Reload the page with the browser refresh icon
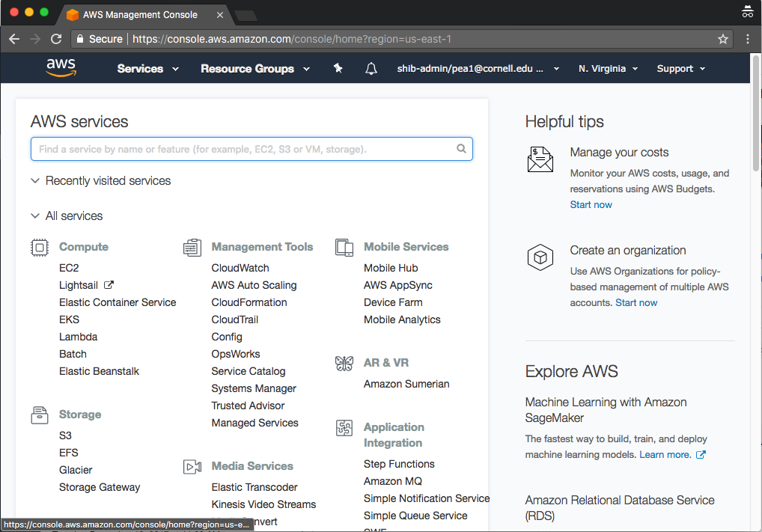762x532 pixels. point(56,39)
